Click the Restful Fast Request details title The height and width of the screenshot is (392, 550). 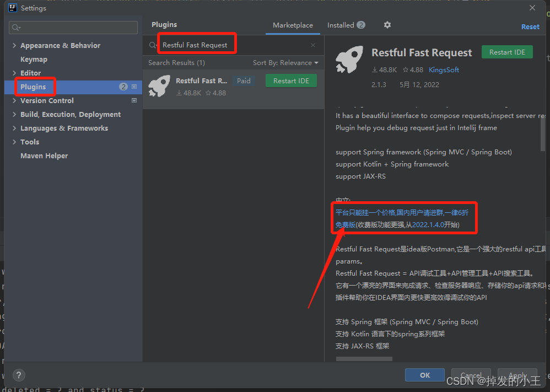coord(422,52)
